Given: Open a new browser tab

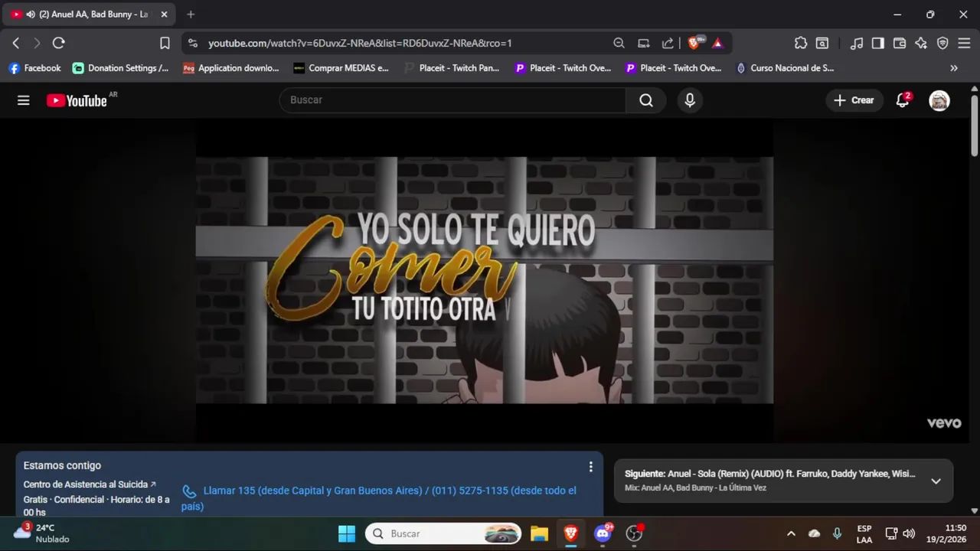Looking at the screenshot, I should click(191, 14).
